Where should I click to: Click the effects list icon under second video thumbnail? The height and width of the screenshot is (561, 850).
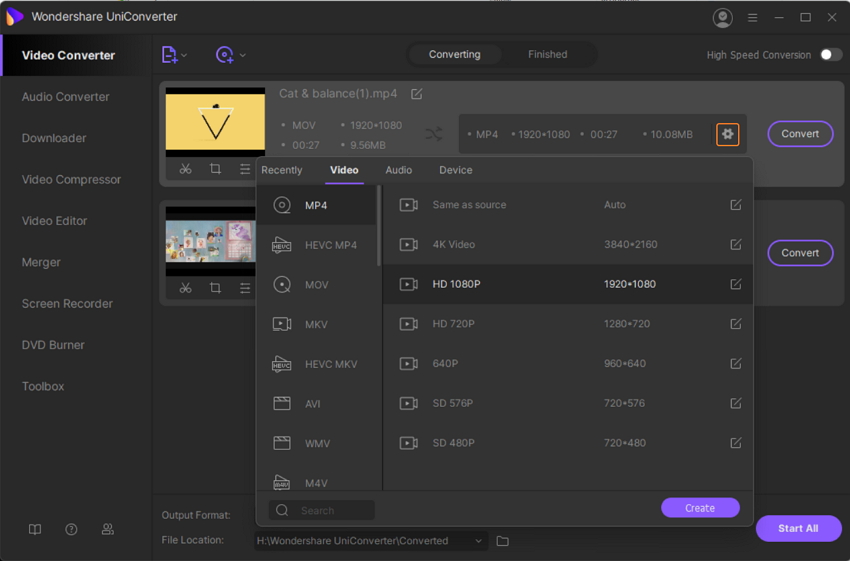point(245,288)
